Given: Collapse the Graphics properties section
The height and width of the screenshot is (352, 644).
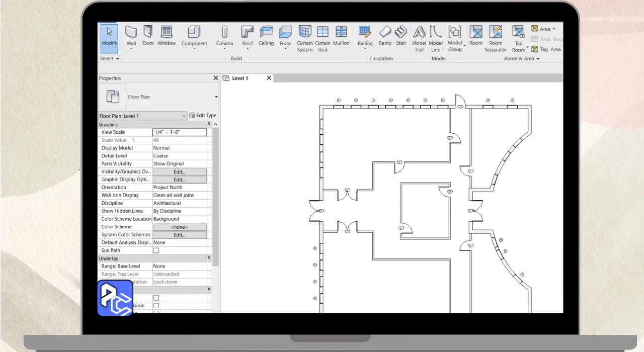Looking at the screenshot, I should pos(209,124).
